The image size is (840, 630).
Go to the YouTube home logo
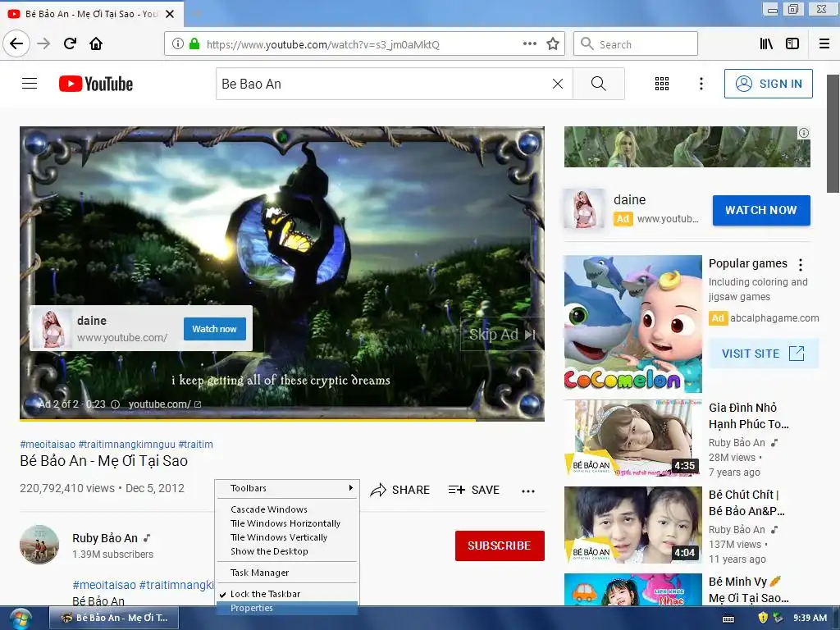click(x=96, y=84)
